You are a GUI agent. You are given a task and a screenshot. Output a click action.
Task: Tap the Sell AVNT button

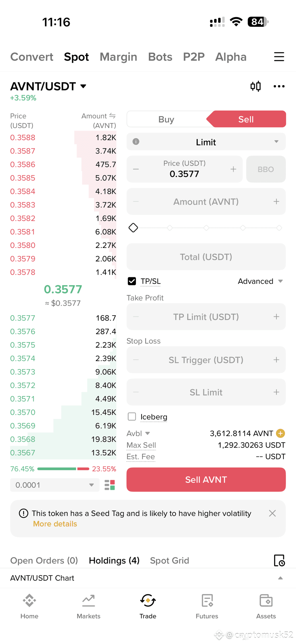coord(206,479)
